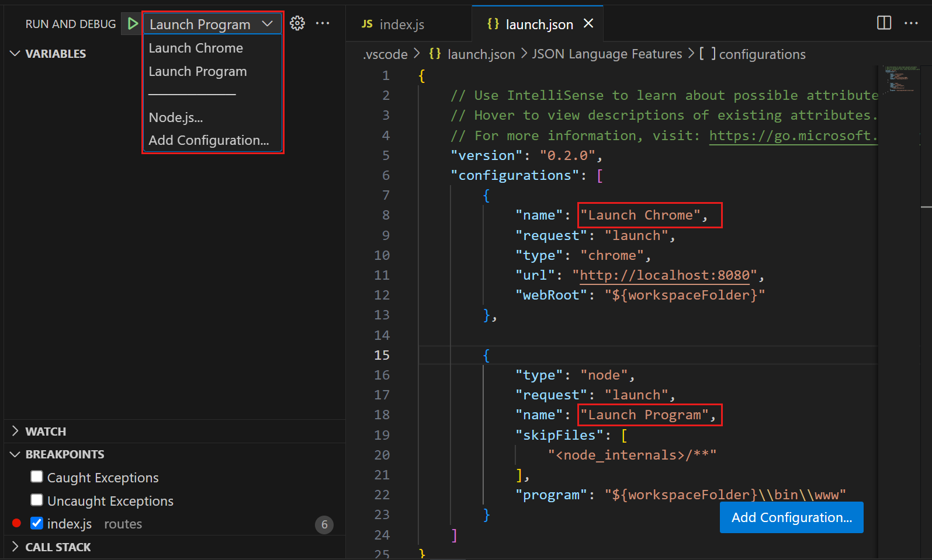Switch to the index.js editor tab

401,25
